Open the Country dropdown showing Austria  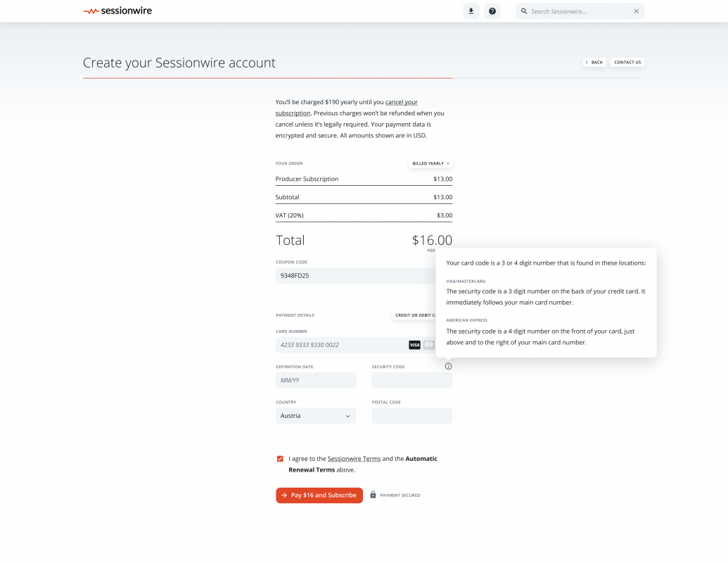coord(316,416)
